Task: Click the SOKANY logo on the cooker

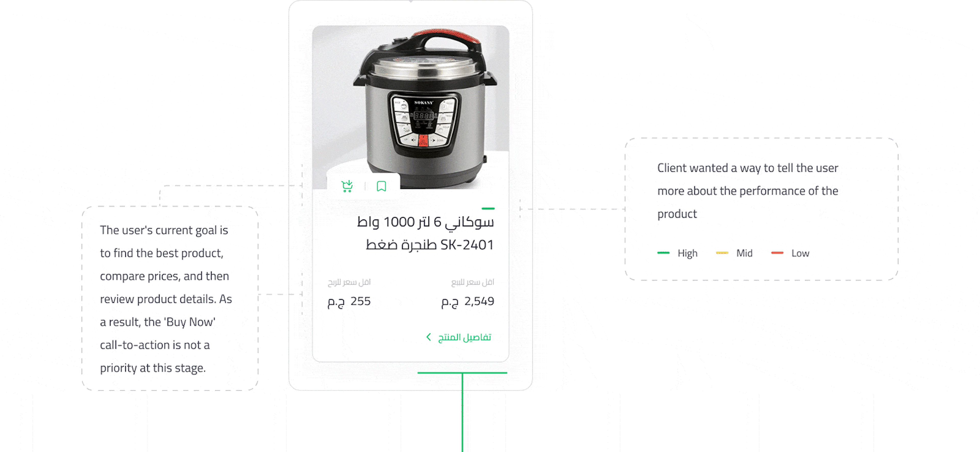Action: [423, 103]
